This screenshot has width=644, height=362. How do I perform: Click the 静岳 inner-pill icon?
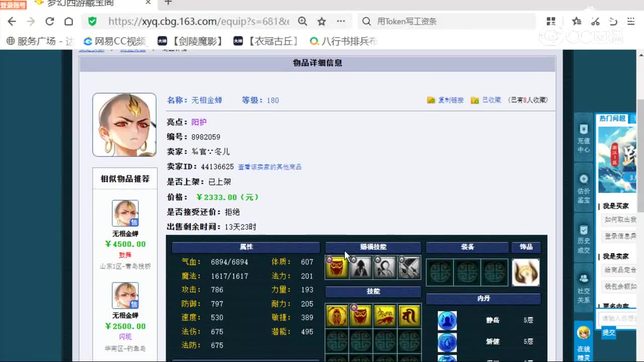[447, 320]
